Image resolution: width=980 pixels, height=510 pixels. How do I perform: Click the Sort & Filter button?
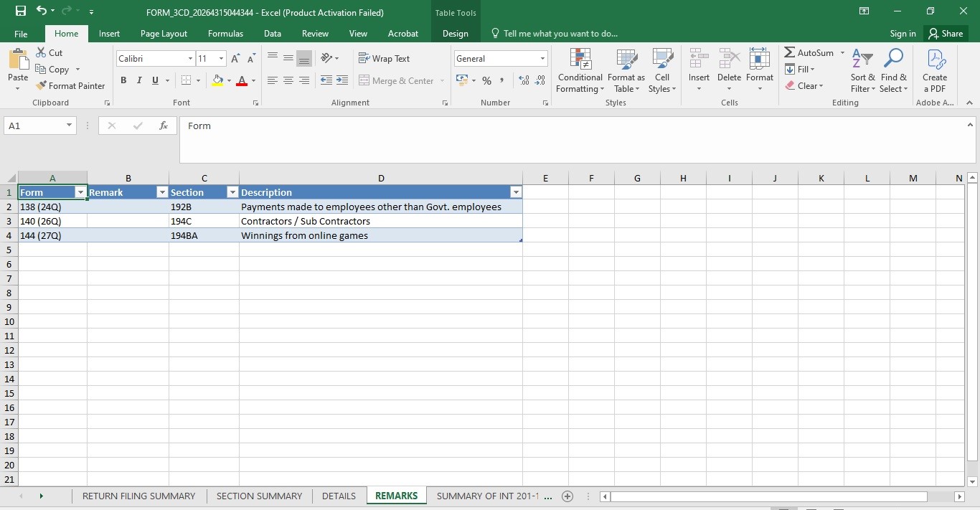(862, 71)
